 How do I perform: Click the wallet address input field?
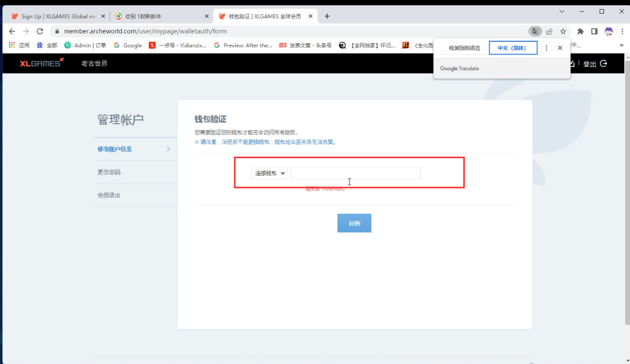[x=355, y=173]
